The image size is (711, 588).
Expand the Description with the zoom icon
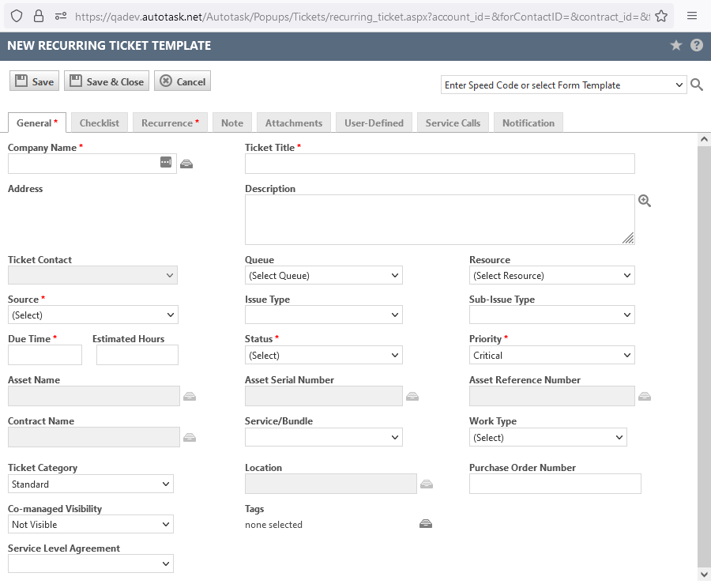coord(645,201)
